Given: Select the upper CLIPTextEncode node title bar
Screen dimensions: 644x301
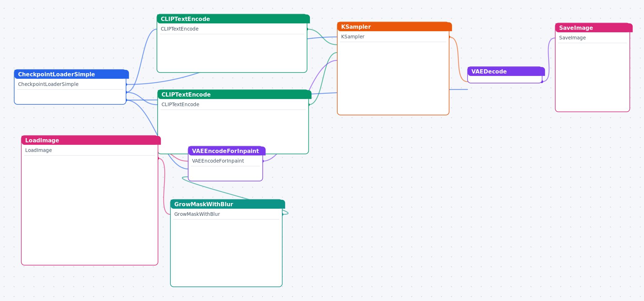Looking at the screenshot, I should (233, 19).
